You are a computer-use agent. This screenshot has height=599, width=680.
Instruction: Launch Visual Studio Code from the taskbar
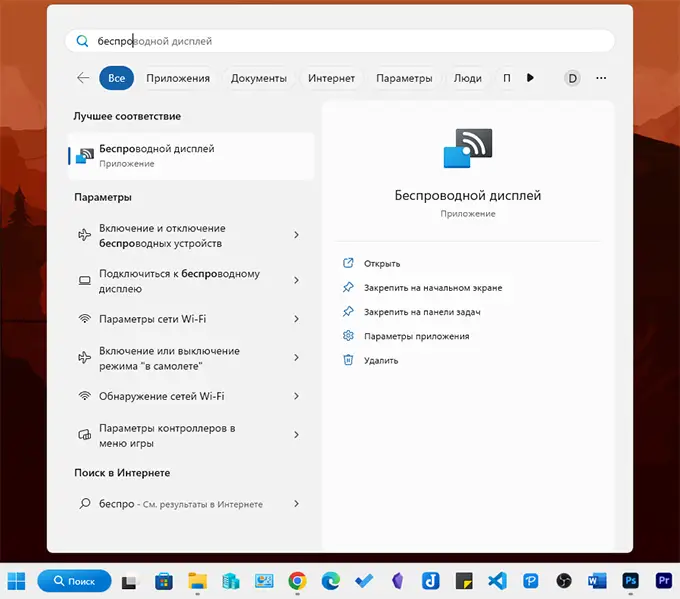tap(497, 581)
